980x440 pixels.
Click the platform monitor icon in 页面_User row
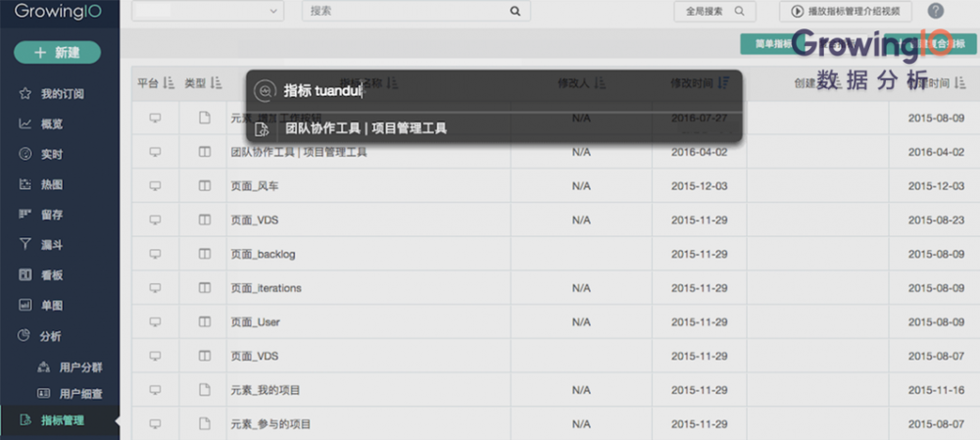click(156, 321)
